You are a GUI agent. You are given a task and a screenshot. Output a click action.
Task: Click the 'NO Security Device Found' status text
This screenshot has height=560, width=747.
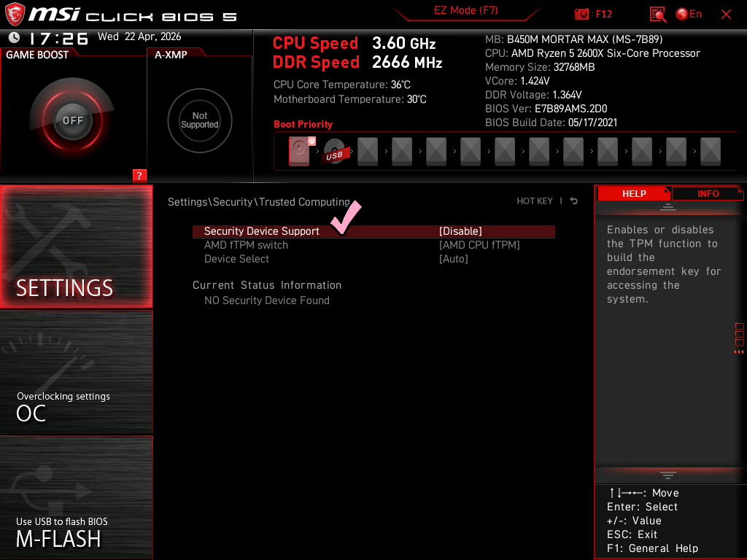click(x=267, y=300)
